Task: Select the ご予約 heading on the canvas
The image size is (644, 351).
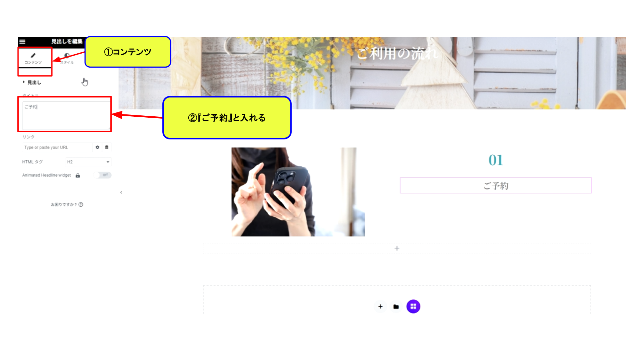Action: [x=496, y=186]
